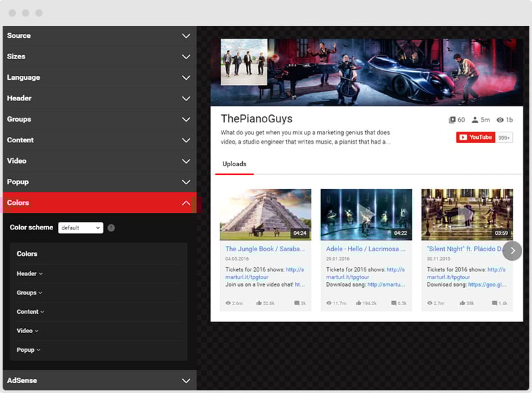Click Adele - Hello / Lacrimosa title link
This screenshot has width=532, height=393.
point(366,249)
